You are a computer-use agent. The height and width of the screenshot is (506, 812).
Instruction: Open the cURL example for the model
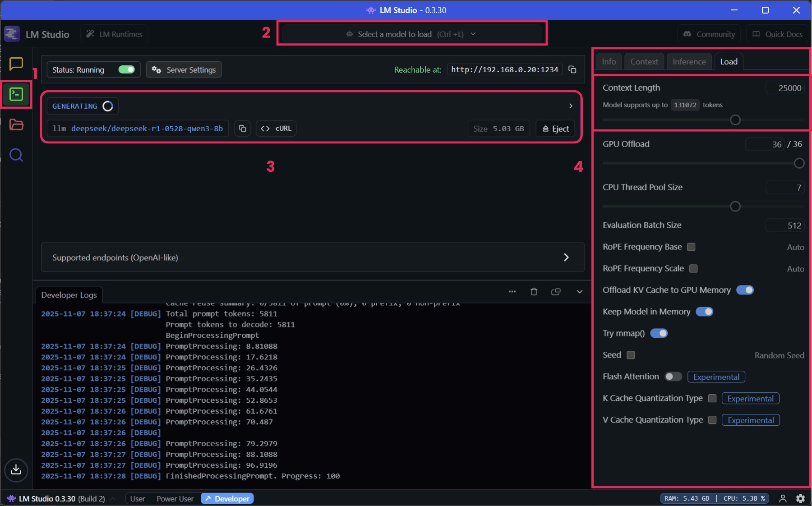click(x=276, y=128)
